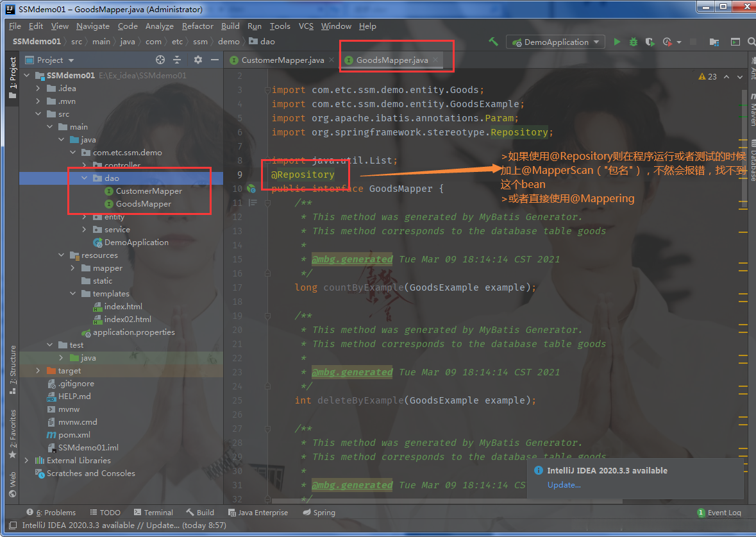Click the warning count indicator showing 23
The image size is (756, 537).
tap(707, 76)
